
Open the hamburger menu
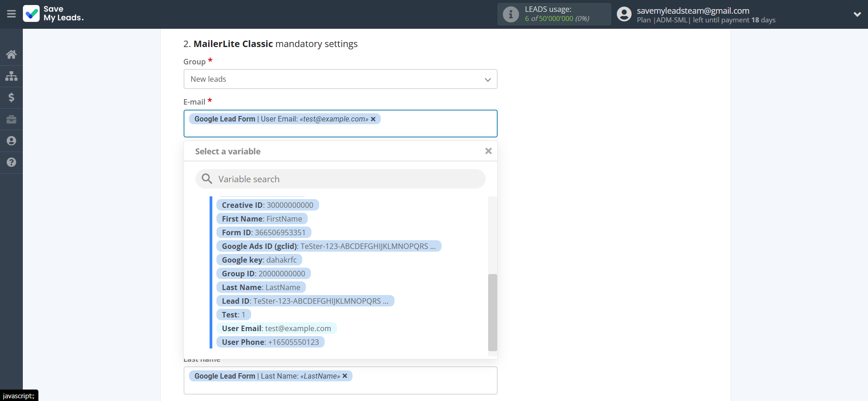coord(11,14)
